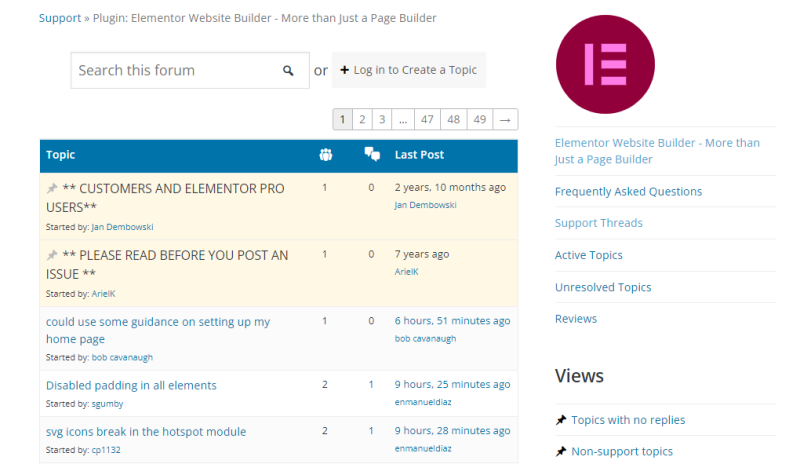800x464 pixels.
Task: Click last post 2 years, 10 months ago
Action: click(450, 187)
